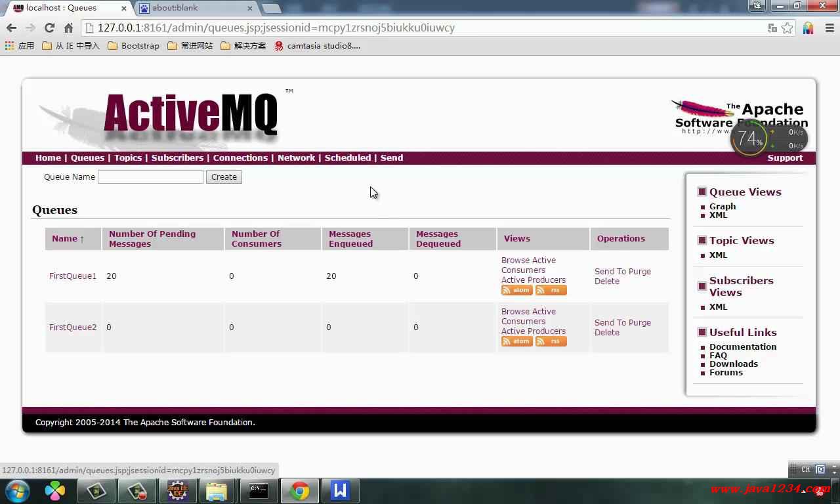Open the Downloads useful link

[734, 364]
